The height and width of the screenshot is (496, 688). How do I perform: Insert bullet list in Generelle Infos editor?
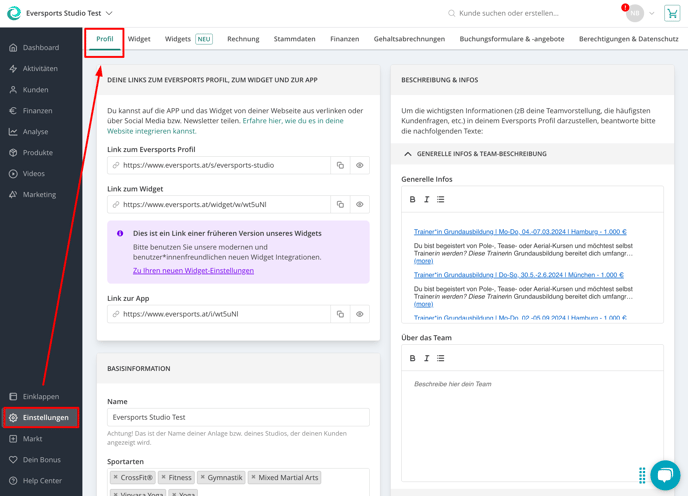pos(441,199)
